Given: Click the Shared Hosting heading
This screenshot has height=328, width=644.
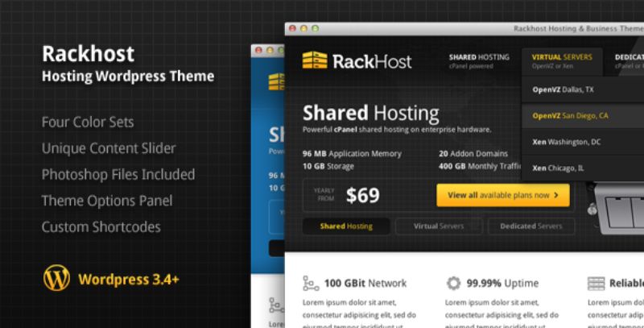Looking at the screenshot, I should click(371, 113).
